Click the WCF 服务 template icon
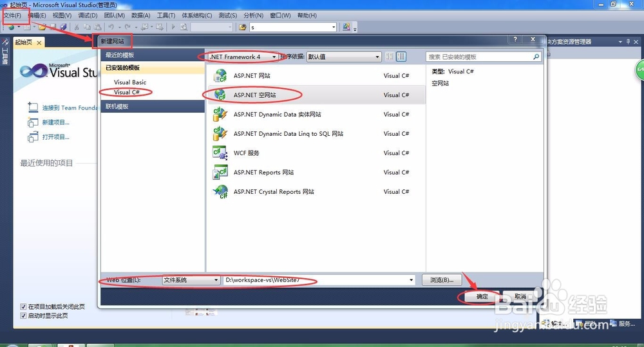This screenshot has height=347, width=644. tap(220, 153)
